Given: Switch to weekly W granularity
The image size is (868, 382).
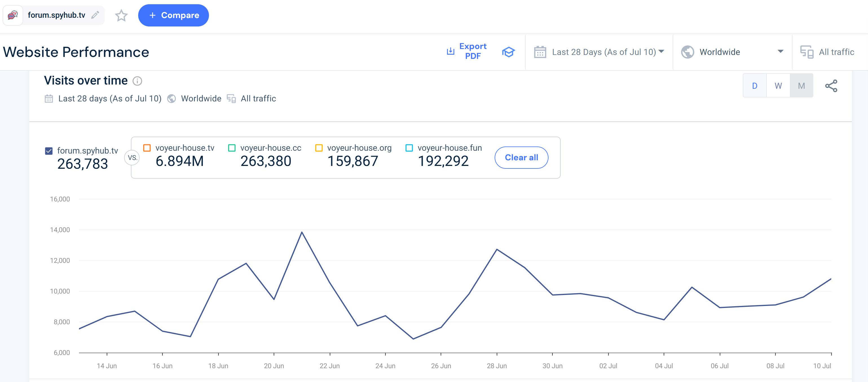Looking at the screenshot, I should (x=778, y=86).
